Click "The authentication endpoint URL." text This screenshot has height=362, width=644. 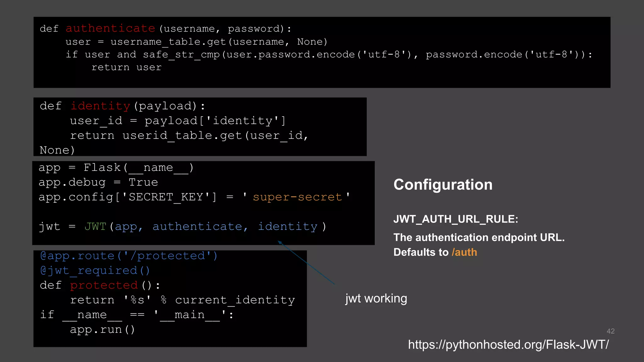pos(479,238)
